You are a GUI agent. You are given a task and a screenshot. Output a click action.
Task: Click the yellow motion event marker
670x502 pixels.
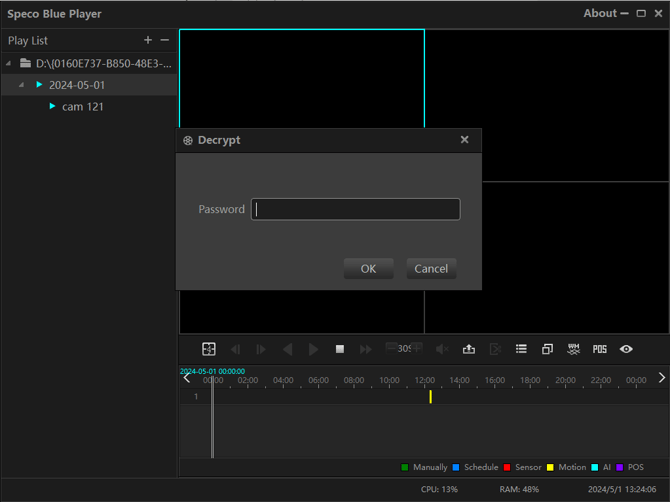[x=430, y=396]
